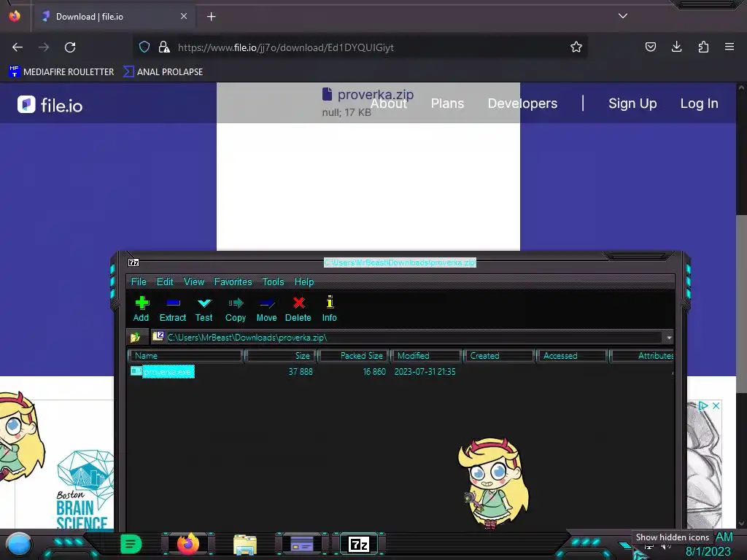Open a new browser tab
The height and width of the screenshot is (560, 747).
(211, 17)
